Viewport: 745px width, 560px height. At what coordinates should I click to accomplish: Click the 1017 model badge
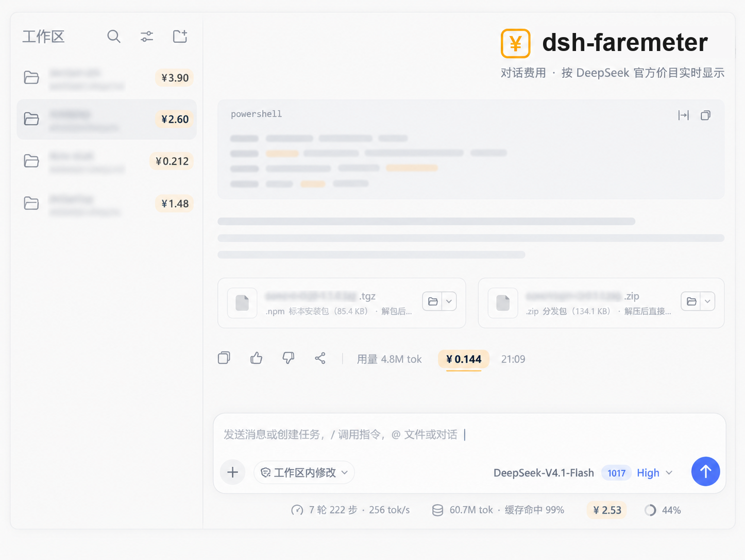[x=616, y=473]
